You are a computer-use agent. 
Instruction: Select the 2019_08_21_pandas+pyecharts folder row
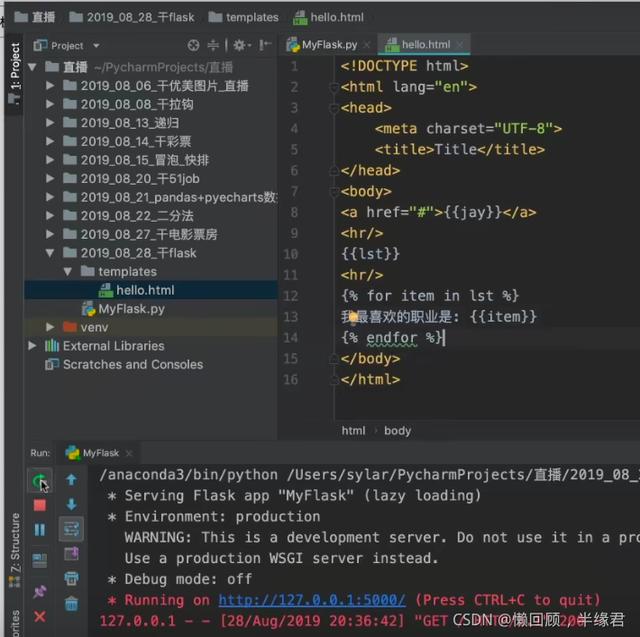pos(151,197)
